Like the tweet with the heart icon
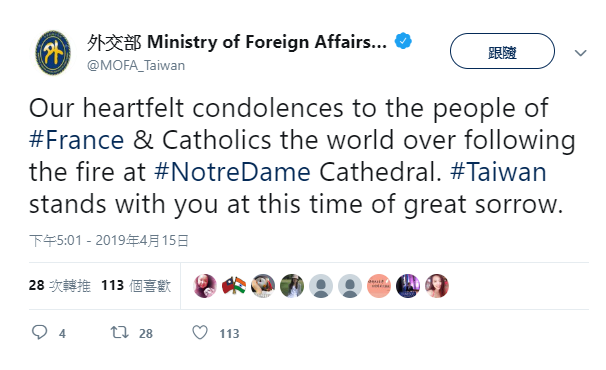606x370 pixels. [x=200, y=332]
